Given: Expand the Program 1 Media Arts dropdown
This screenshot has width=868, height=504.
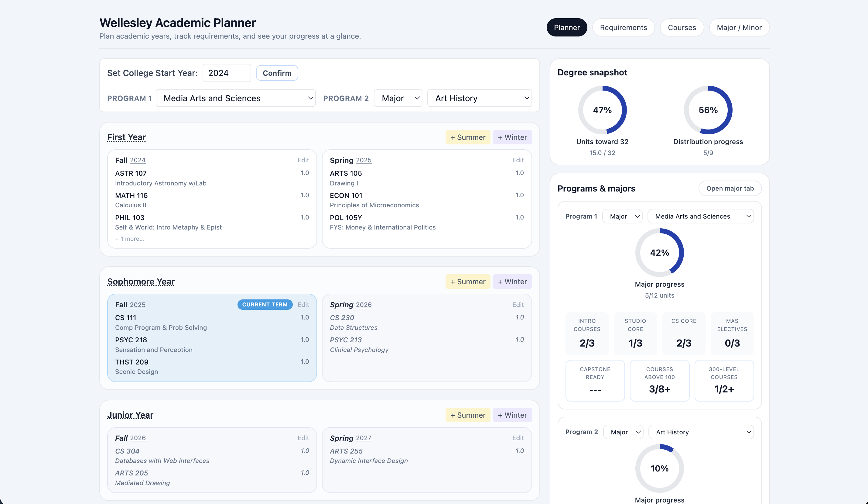Looking at the screenshot, I should [236, 98].
